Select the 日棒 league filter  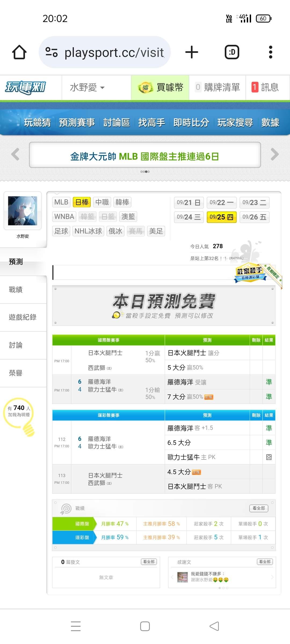(x=82, y=202)
